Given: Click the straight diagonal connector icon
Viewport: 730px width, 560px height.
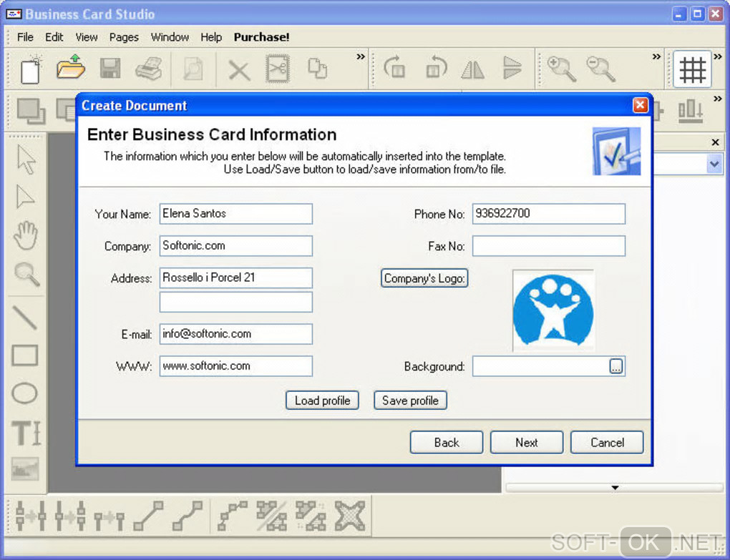Looking at the screenshot, I should pyautogui.click(x=149, y=516).
